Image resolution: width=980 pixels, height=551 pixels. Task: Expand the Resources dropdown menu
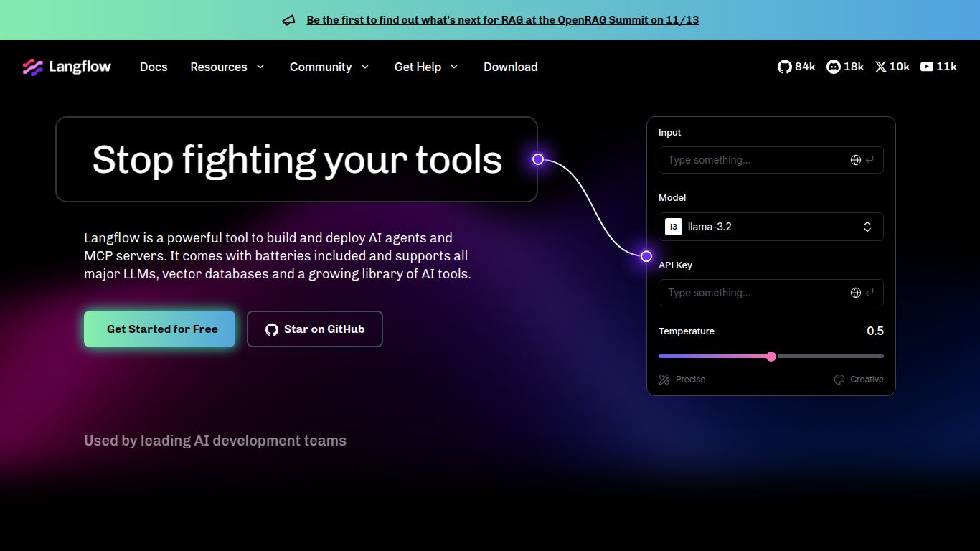pyautogui.click(x=227, y=67)
